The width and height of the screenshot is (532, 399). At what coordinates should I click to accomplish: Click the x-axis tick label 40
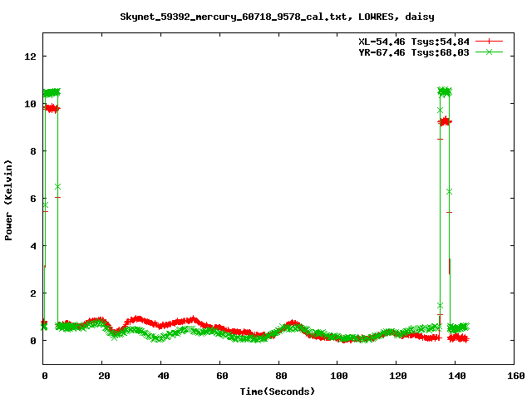(x=163, y=376)
